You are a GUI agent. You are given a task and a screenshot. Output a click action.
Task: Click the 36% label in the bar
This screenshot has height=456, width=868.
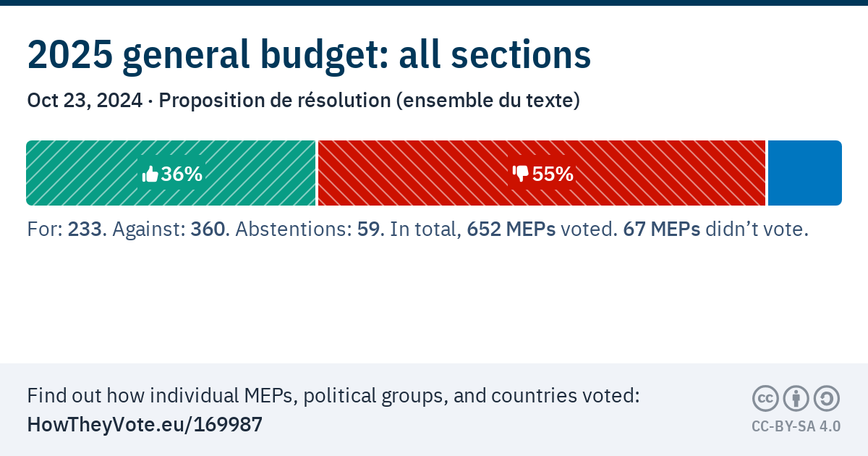pyautogui.click(x=182, y=174)
